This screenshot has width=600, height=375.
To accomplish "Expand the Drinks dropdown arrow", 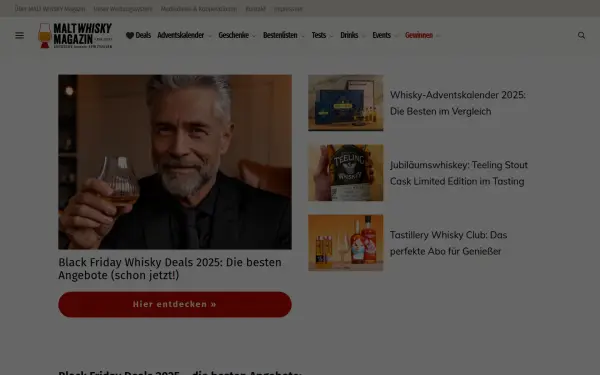I will (x=364, y=36).
